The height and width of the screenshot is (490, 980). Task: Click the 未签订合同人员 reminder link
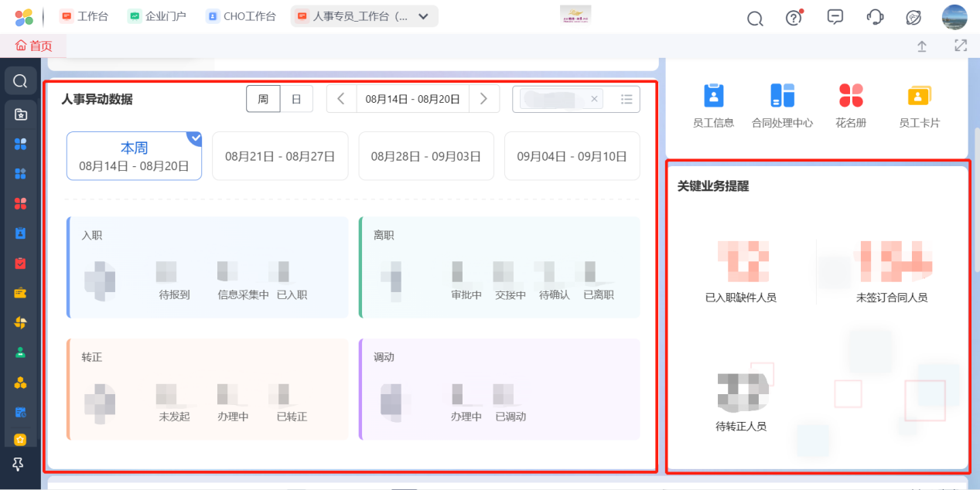click(891, 298)
